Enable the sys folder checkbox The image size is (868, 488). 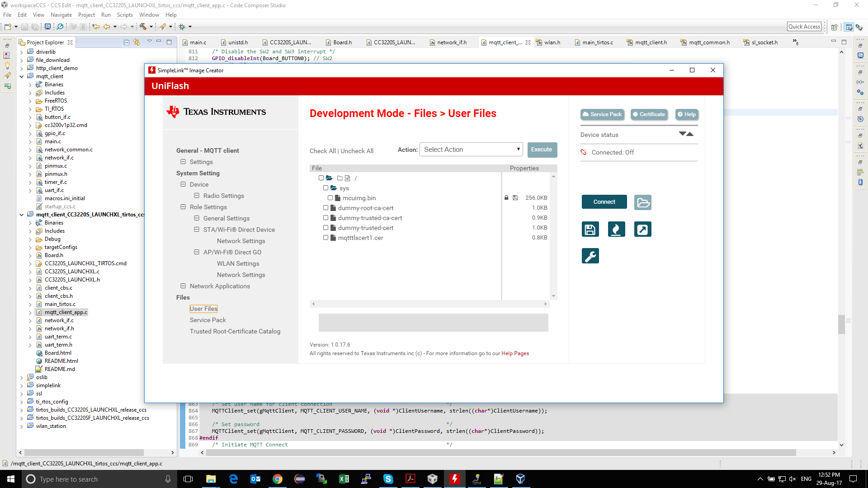point(325,188)
